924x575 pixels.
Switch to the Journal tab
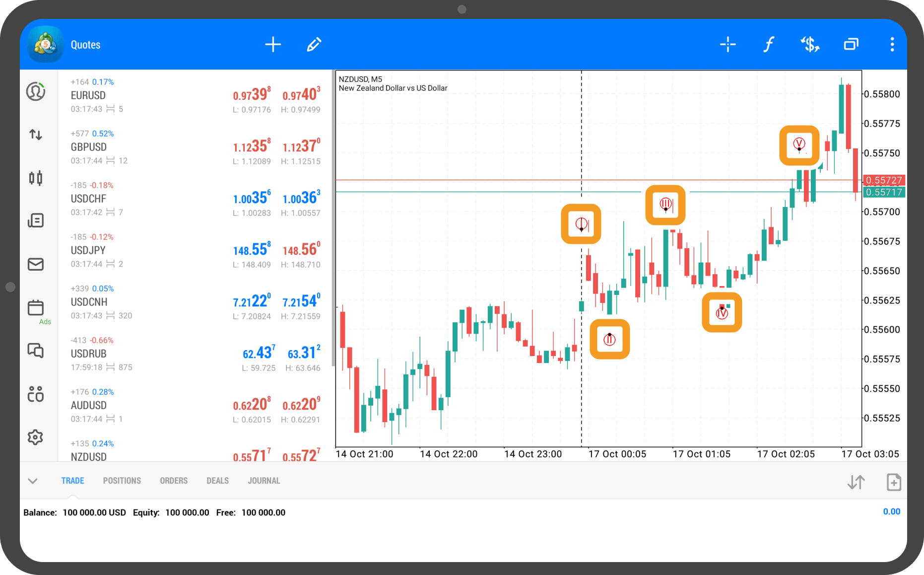pyautogui.click(x=264, y=481)
